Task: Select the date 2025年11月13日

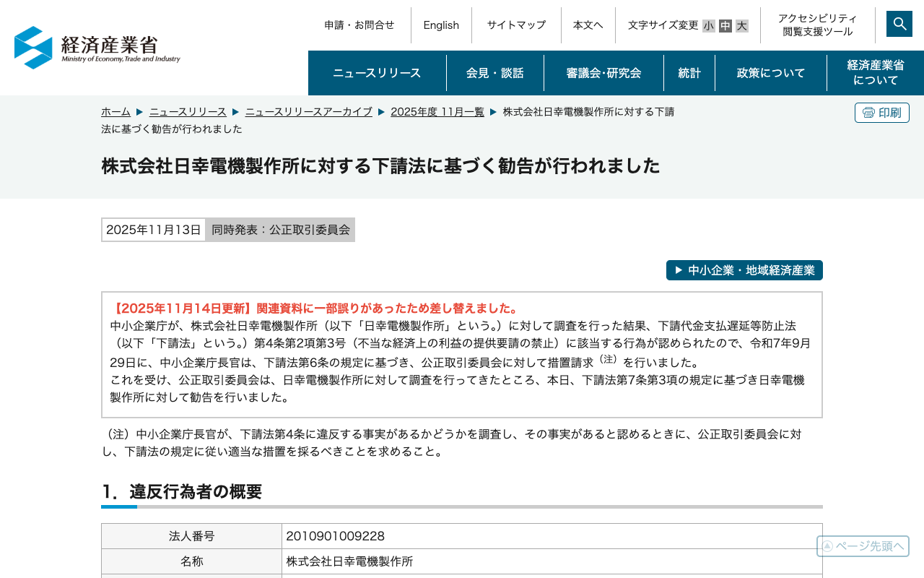Action: [x=154, y=230]
